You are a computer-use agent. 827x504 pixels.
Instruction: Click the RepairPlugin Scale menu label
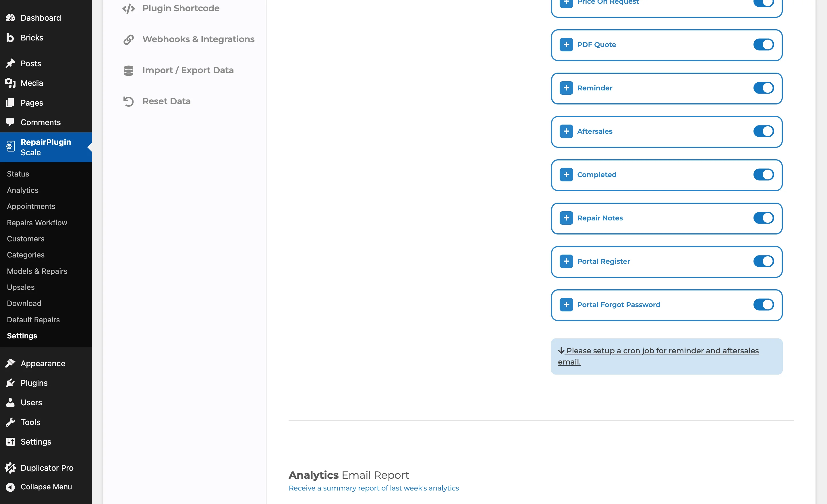tap(46, 147)
